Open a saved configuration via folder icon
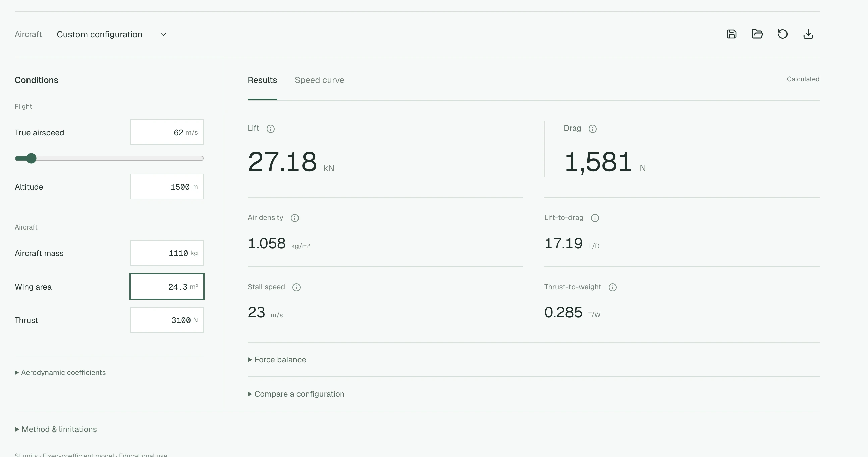The image size is (868, 457). coord(757,34)
